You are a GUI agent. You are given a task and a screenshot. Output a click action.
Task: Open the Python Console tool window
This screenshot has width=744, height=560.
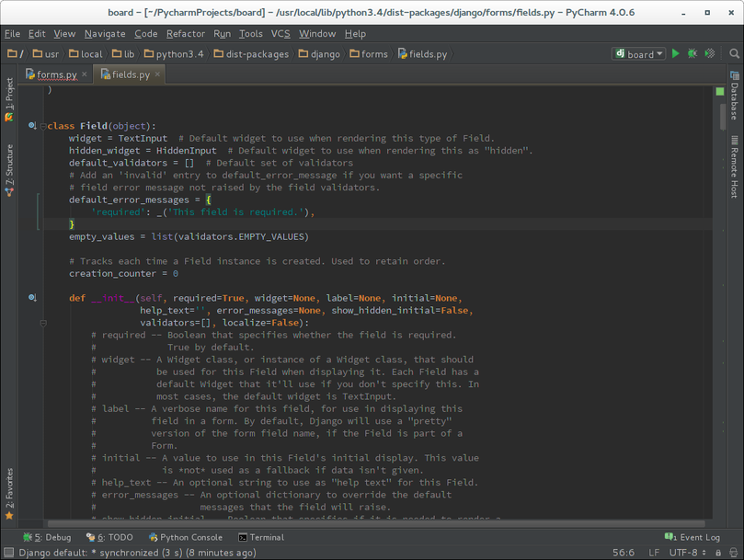point(186,537)
